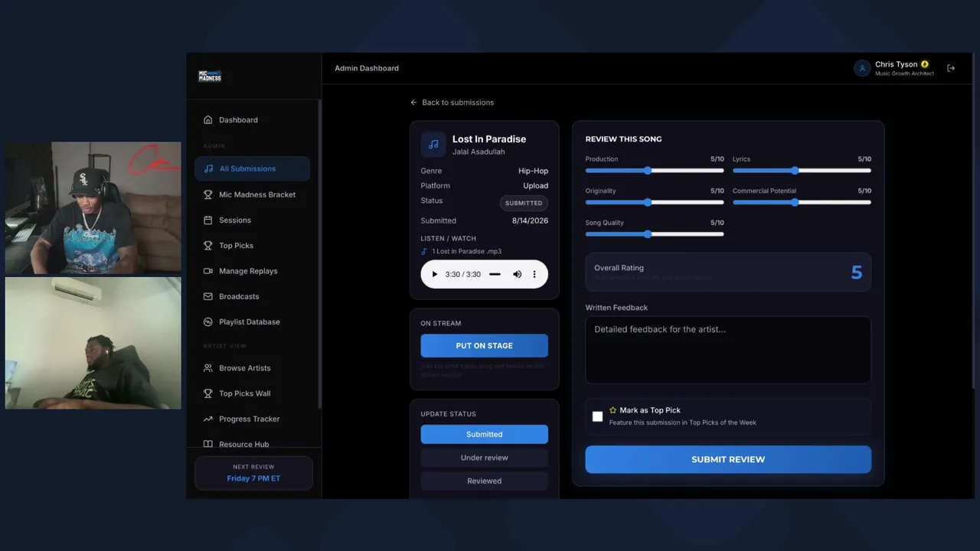Click the top webcam feed thumbnail

coord(93,207)
